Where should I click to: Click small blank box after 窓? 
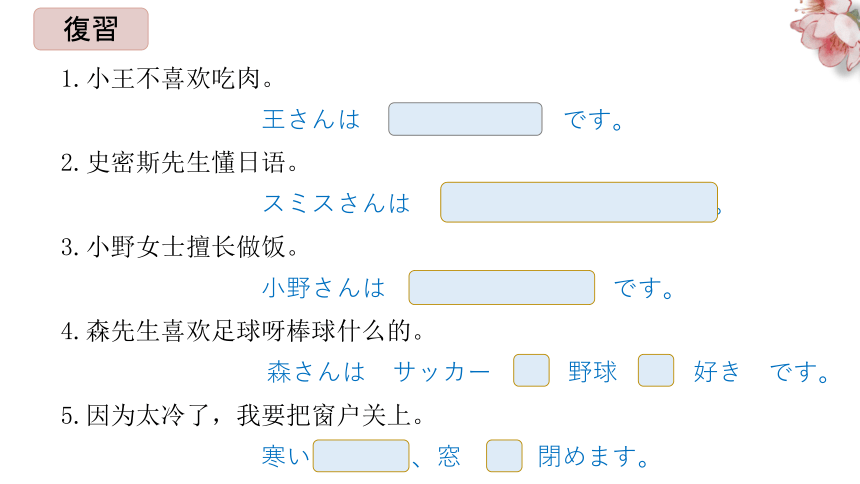pos(504,455)
